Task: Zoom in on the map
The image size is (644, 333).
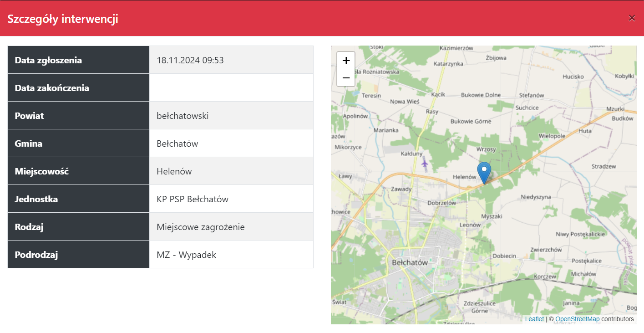Action: (x=346, y=60)
